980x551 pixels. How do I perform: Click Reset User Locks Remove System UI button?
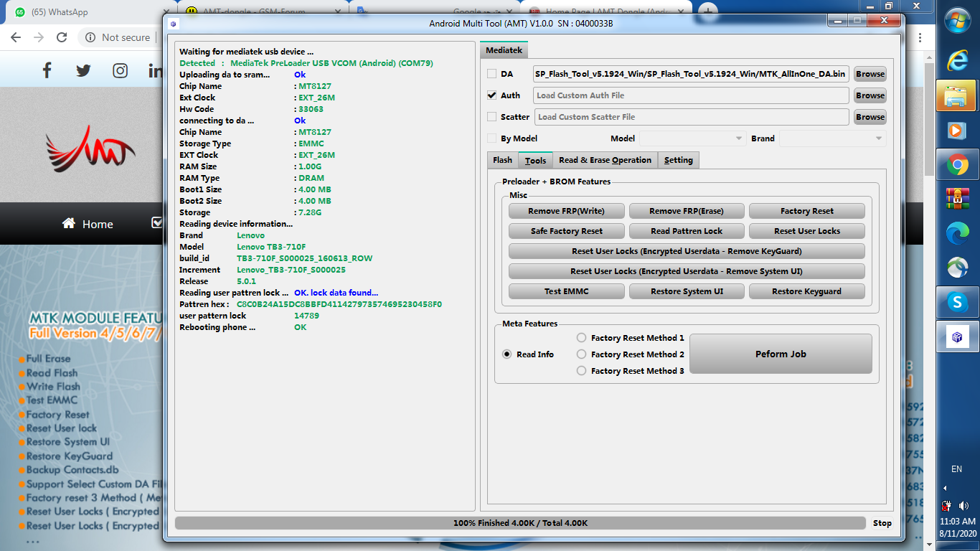(687, 271)
